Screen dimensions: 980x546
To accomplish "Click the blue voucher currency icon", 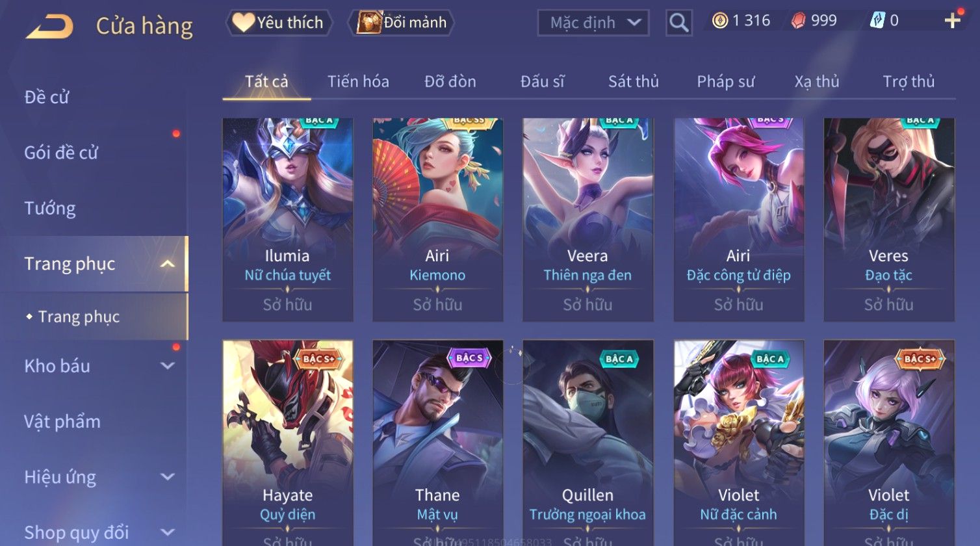I will pos(877,21).
